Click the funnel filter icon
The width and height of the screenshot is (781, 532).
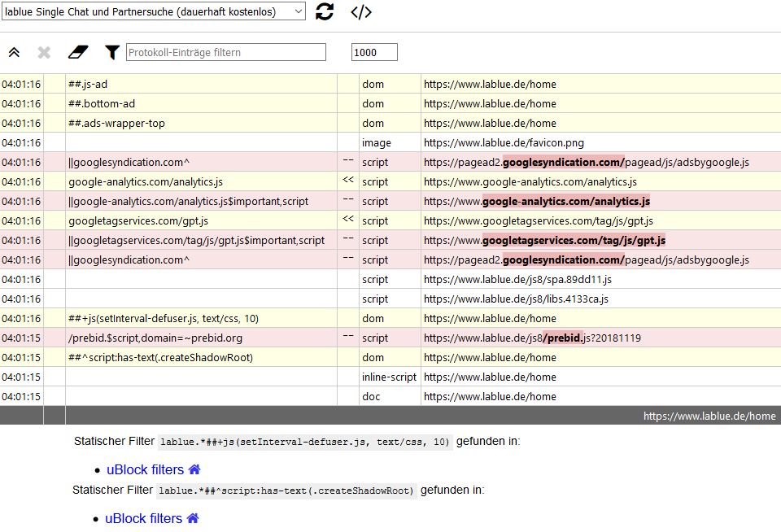pyautogui.click(x=112, y=53)
